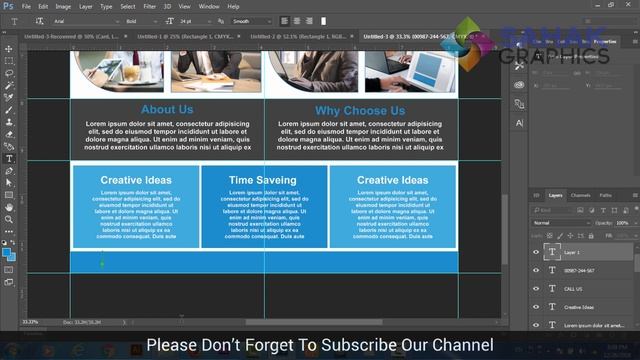Select the Clone Stamp tool
640x360 pixels.
tap(9, 122)
